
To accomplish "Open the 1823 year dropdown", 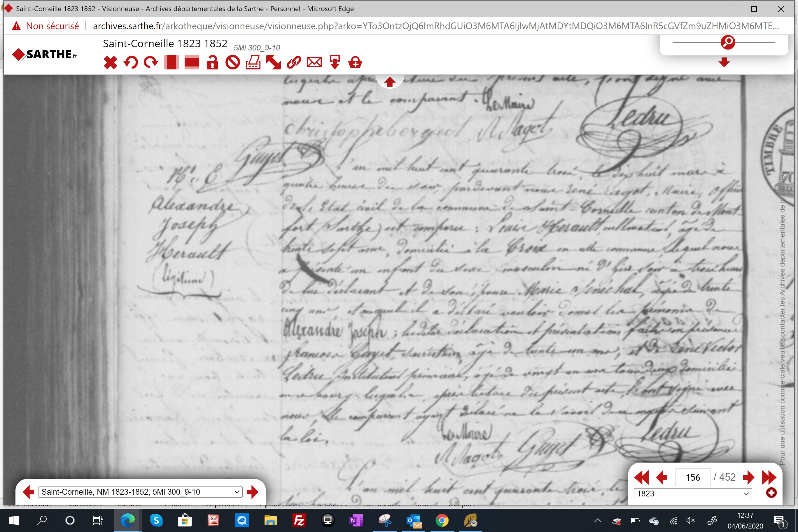I will (x=693, y=493).
